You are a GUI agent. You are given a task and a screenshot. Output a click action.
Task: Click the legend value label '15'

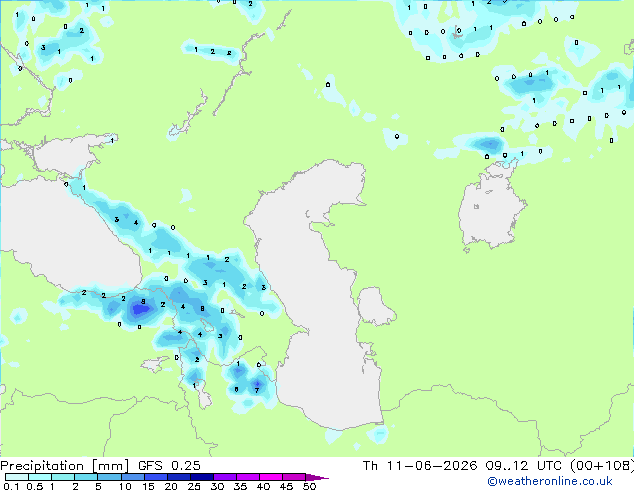(148, 486)
